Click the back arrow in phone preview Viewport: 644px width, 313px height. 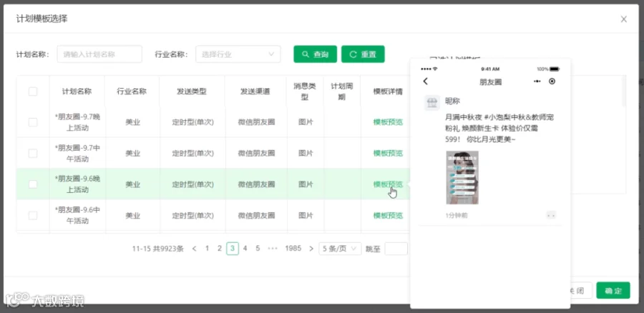[426, 81]
